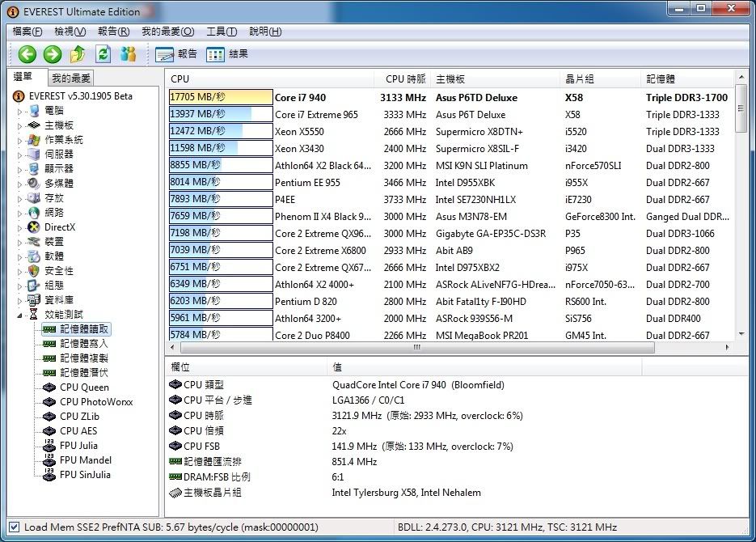This screenshot has height=542, width=756.
Task: Sort by the 主機板 column header
Action: coord(495,79)
